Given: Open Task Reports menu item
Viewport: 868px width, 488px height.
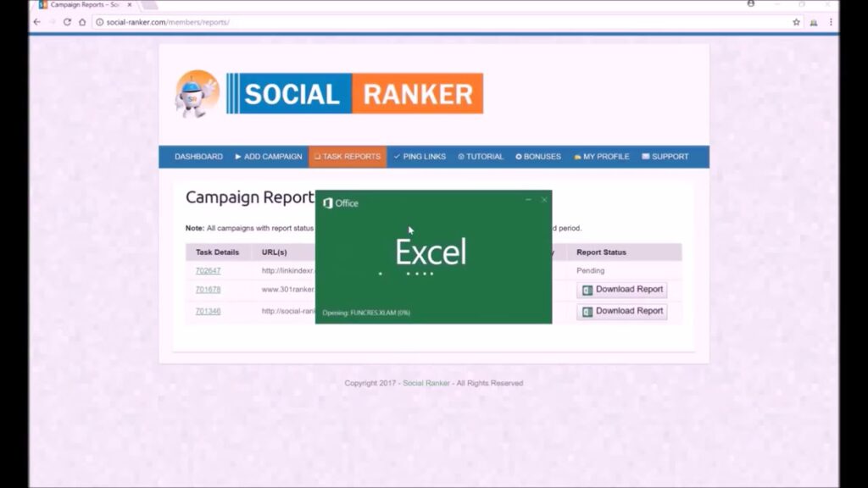Looking at the screenshot, I should (348, 157).
